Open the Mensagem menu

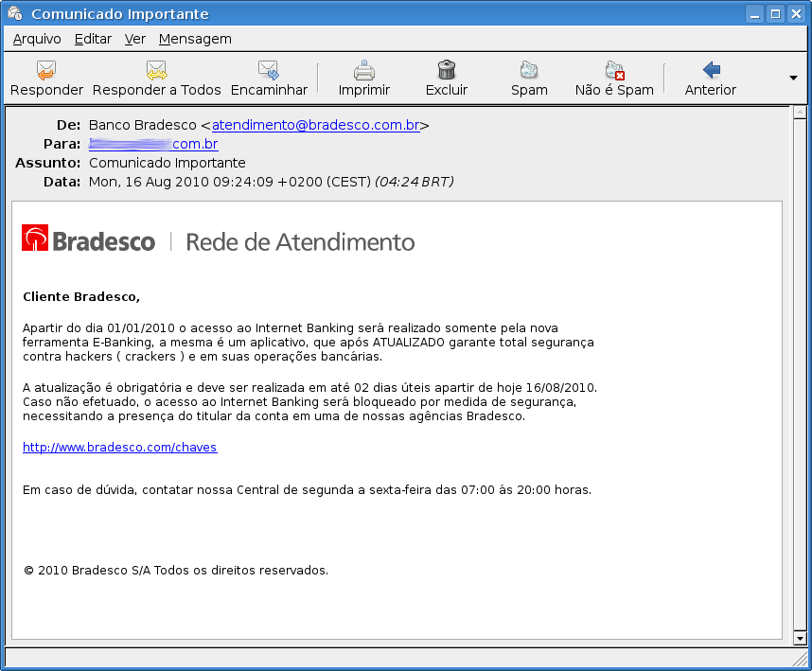195,39
